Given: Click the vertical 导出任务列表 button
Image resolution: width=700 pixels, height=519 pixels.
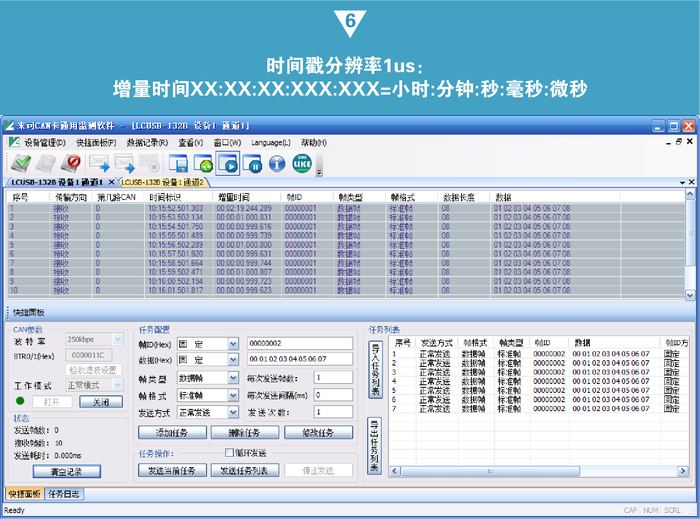Looking at the screenshot, I should tap(374, 445).
